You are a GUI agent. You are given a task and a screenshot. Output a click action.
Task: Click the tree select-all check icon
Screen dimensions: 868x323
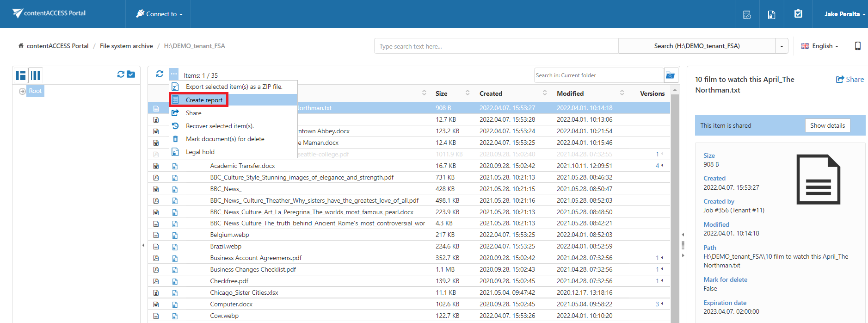131,75
